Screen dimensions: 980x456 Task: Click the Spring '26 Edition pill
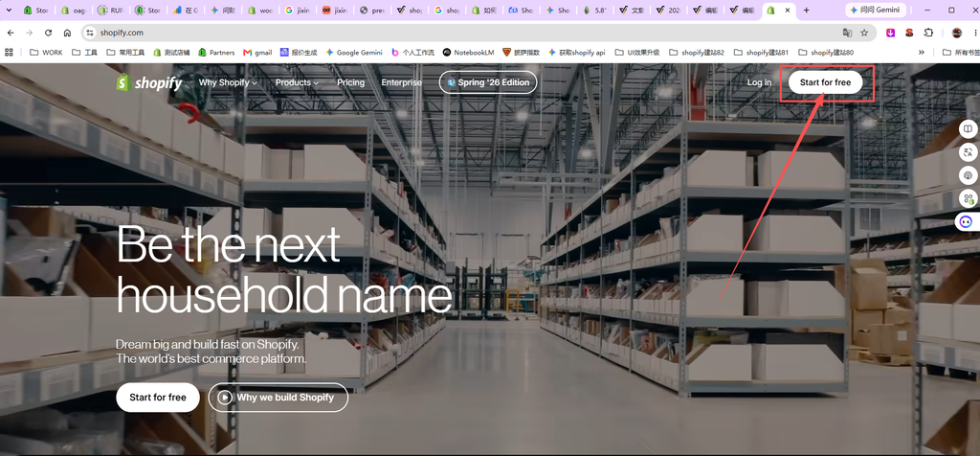[x=488, y=82]
